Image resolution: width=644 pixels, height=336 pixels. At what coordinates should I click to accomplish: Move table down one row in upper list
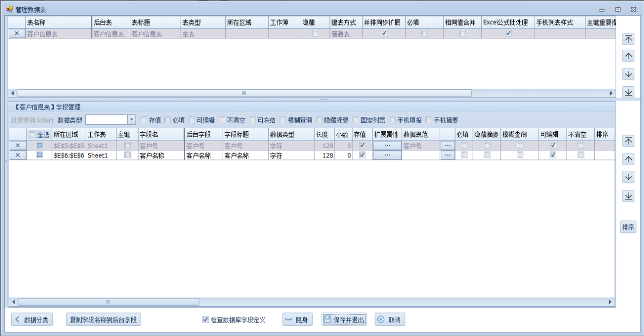pos(628,74)
